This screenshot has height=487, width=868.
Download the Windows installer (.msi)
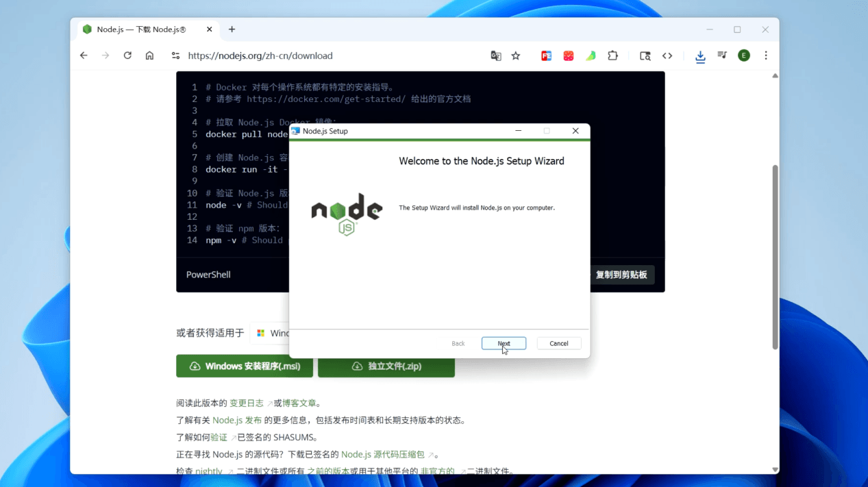(x=245, y=366)
